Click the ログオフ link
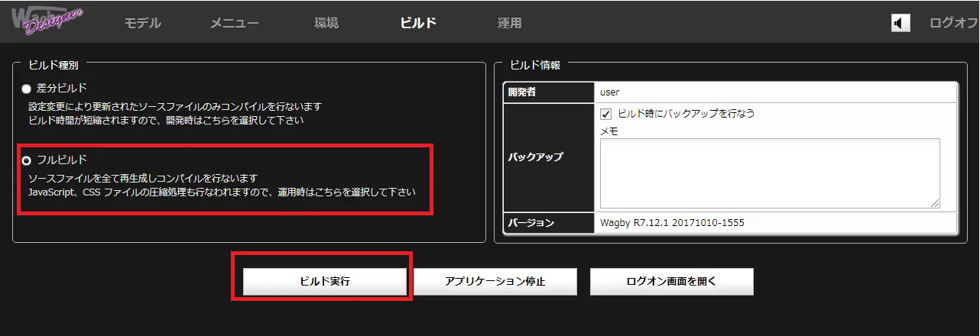The width and height of the screenshot is (980, 336). click(x=952, y=23)
